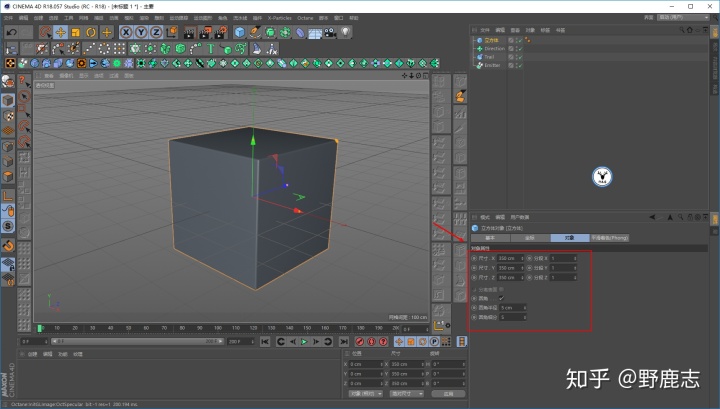This screenshot has width=720, height=409.
Task: Add a camera object
Action: 330,32
